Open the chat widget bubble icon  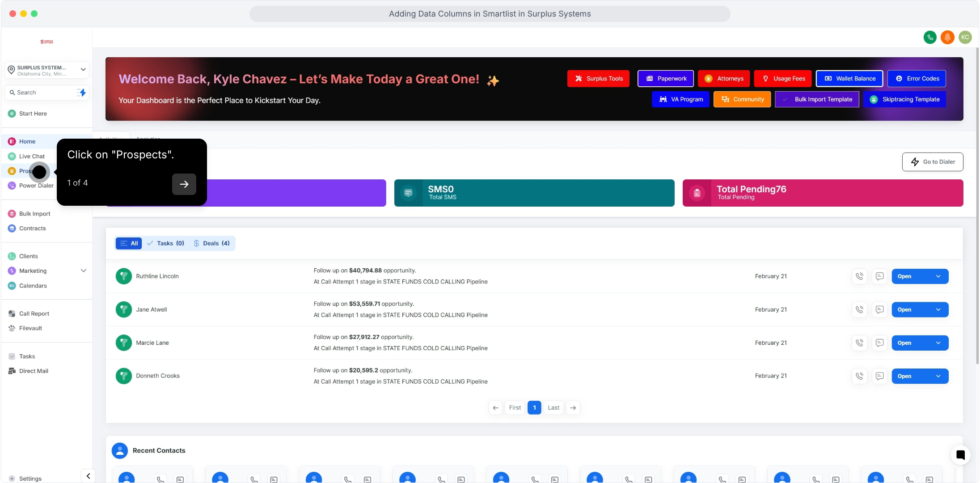[x=960, y=455]
